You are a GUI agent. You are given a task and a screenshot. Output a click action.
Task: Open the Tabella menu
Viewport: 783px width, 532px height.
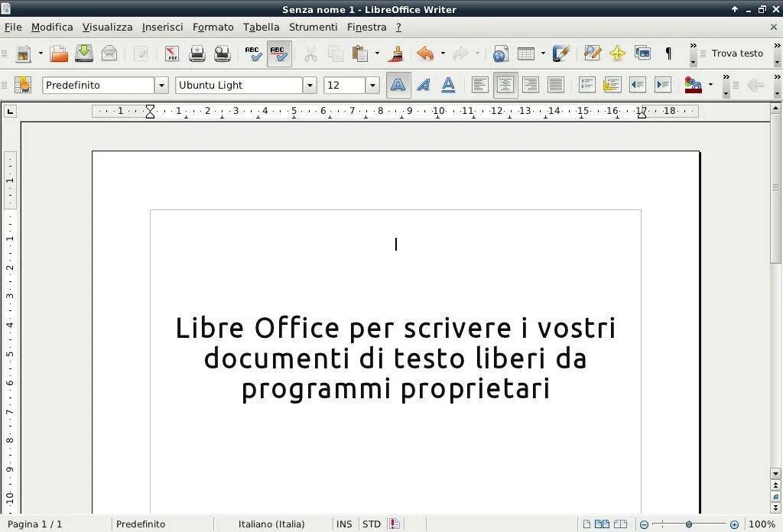coord(262,28)
